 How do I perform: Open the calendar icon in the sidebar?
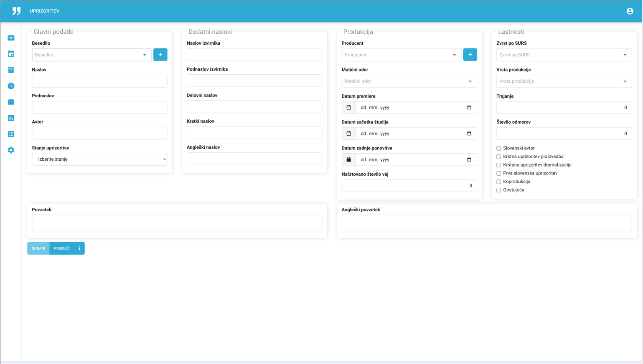11,54
